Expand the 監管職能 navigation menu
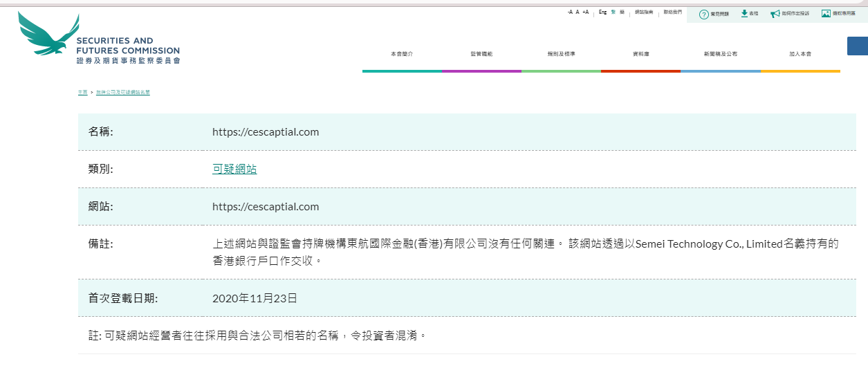 point(481,54)
